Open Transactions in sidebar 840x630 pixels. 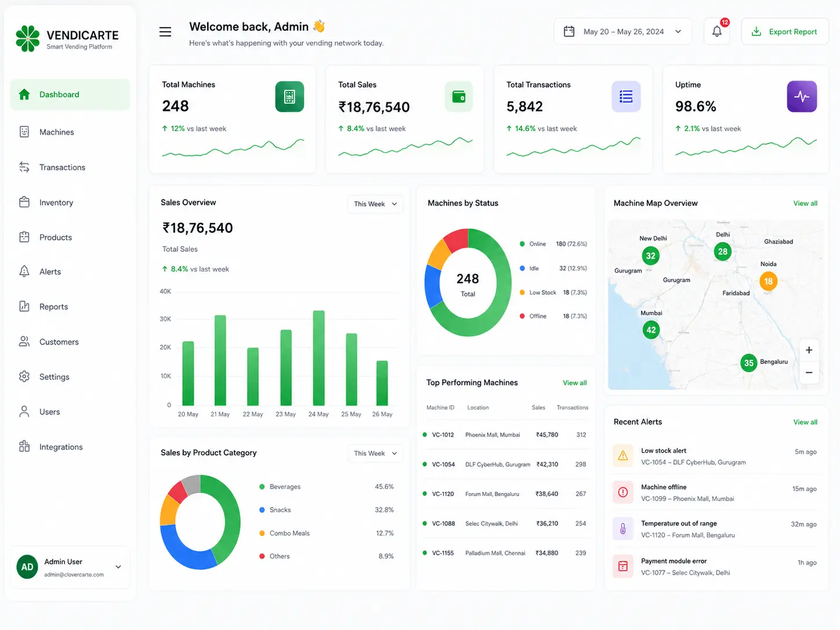click(x=70, y=167)
